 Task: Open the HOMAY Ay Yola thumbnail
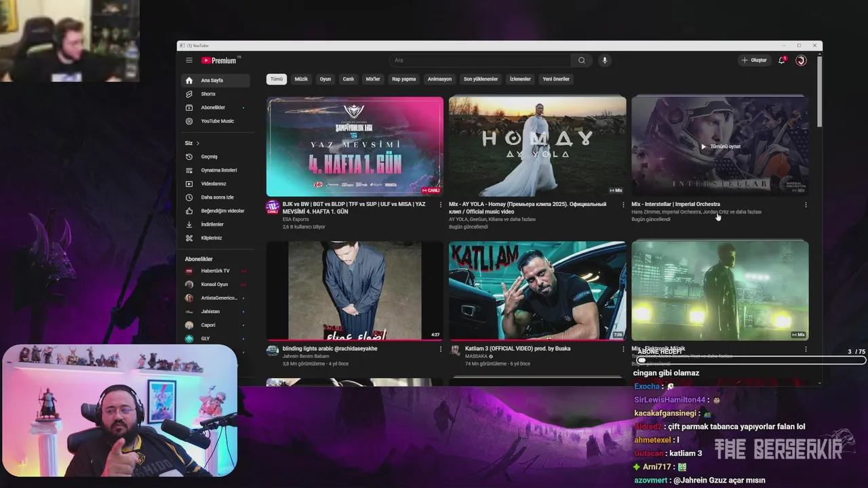pos(537,146)
